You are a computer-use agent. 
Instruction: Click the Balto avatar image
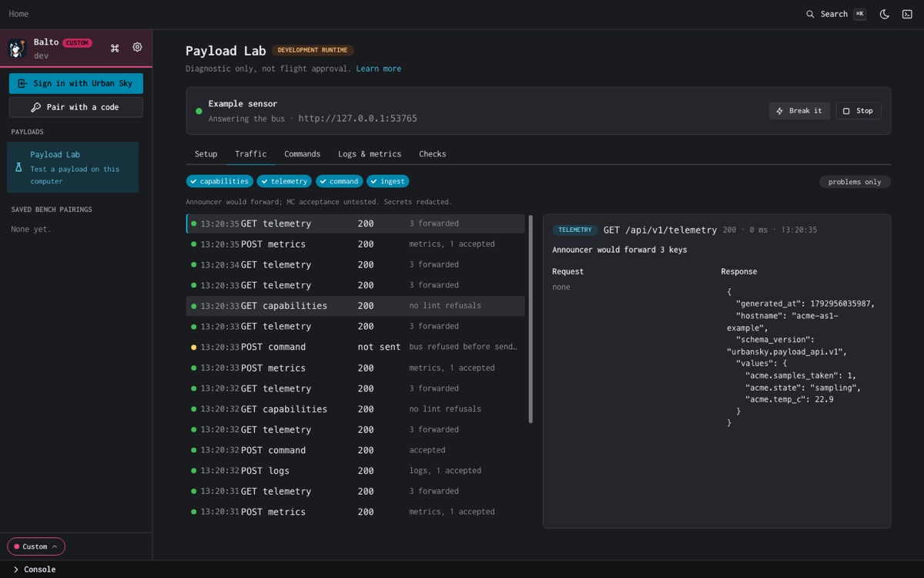pos(18,49)
